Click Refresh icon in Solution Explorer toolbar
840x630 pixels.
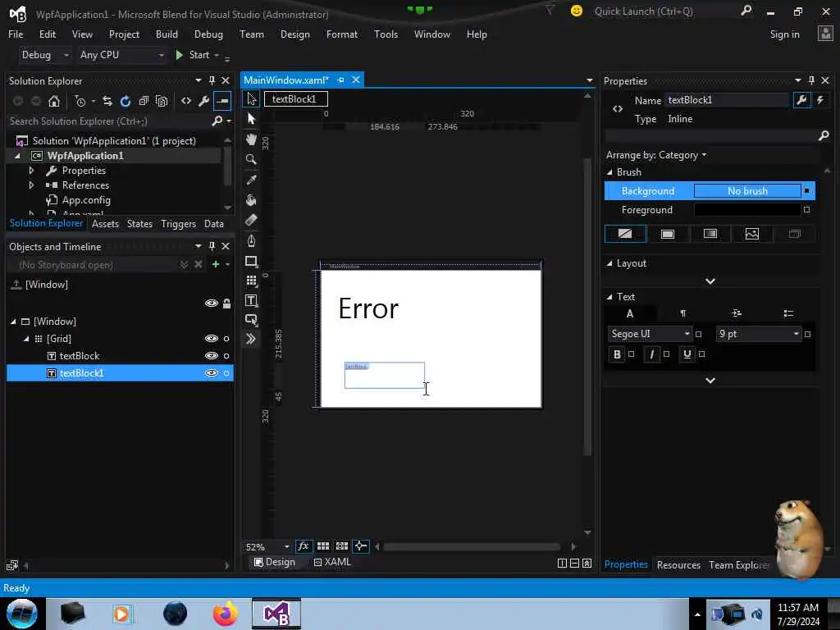click(126, 101)
